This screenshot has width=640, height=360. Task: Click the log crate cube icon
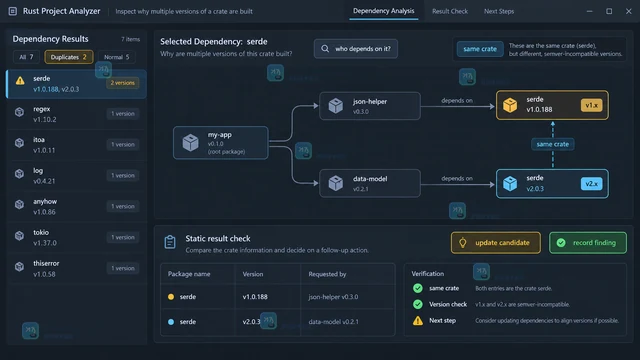(x=19, y=174)
